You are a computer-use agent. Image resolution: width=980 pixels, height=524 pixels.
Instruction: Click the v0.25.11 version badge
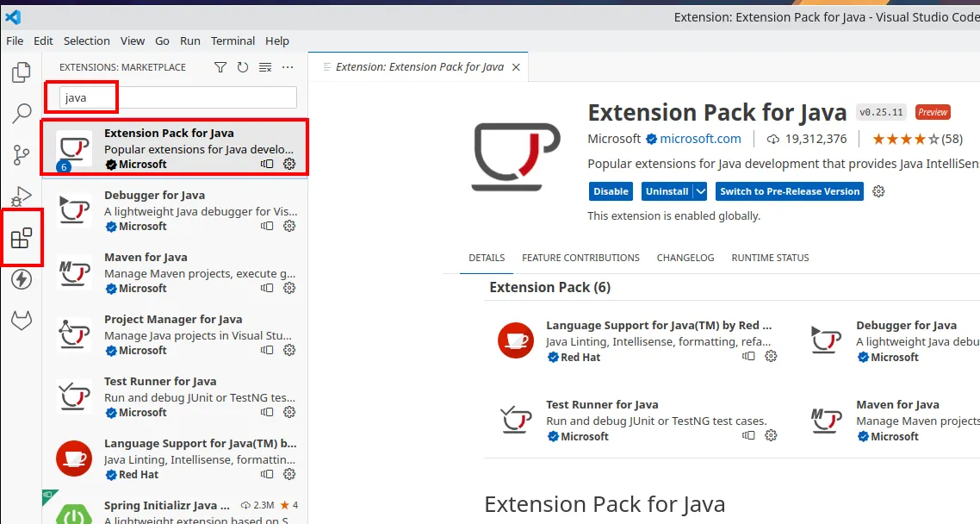(x=881, y=113)
